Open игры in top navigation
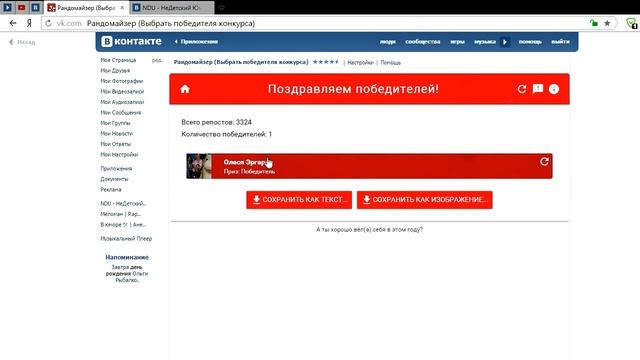The width and height of the screenshot is (640, 360). (457, 42)
